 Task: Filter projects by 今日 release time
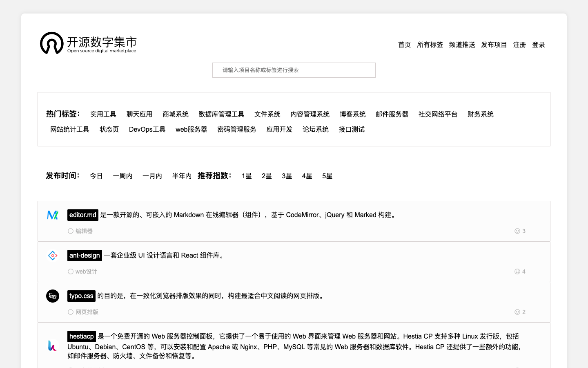96,176
